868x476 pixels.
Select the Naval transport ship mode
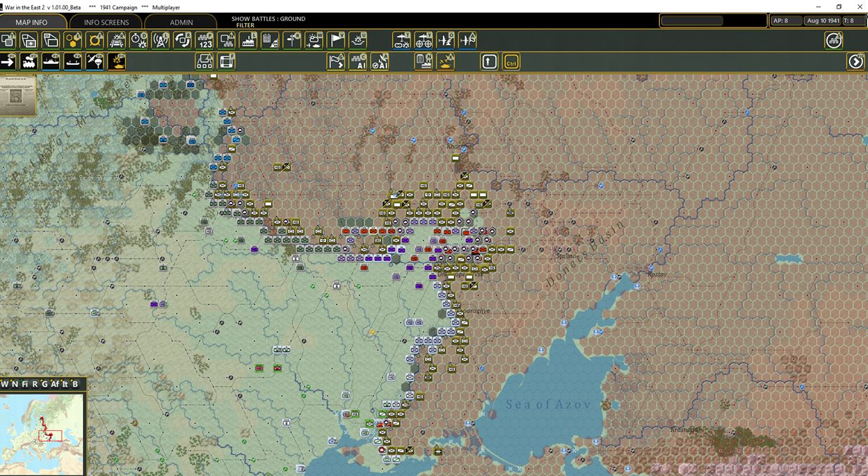[51, 62]
